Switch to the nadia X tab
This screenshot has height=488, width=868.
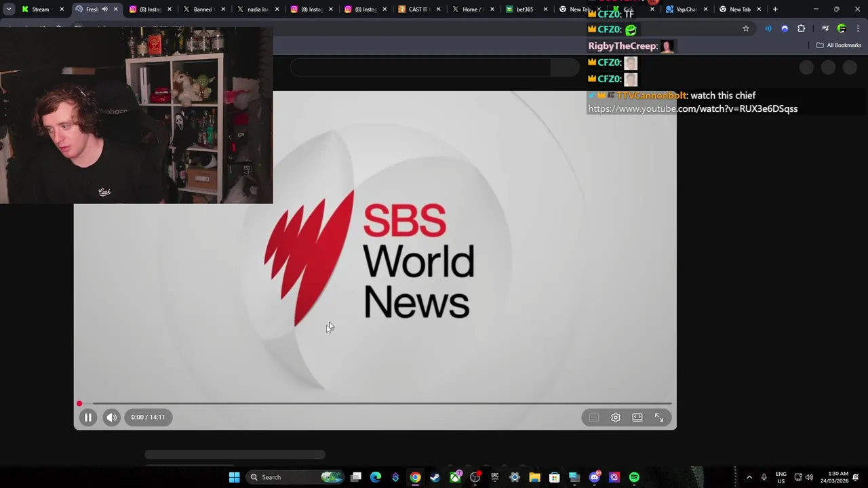[x=257, y=9]
